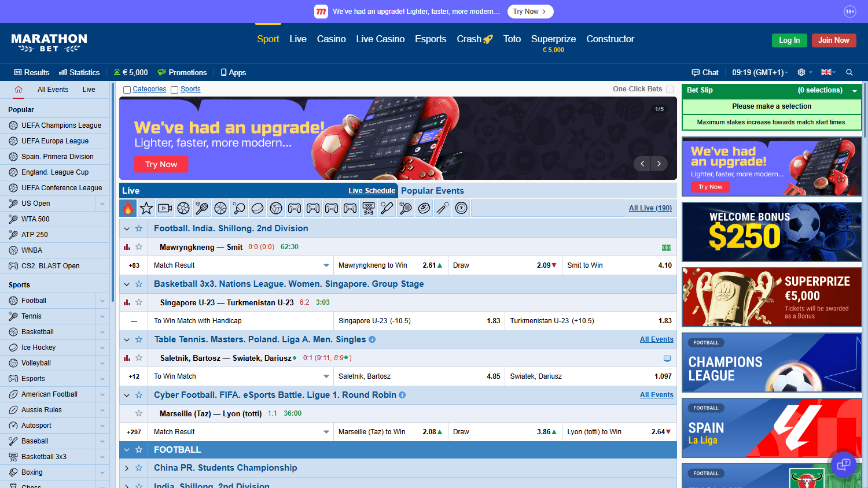The image size is (868, 488).
Task: Open Match Result market dropdown for Mawryngkneng match
Action: (x=326, y=265)
